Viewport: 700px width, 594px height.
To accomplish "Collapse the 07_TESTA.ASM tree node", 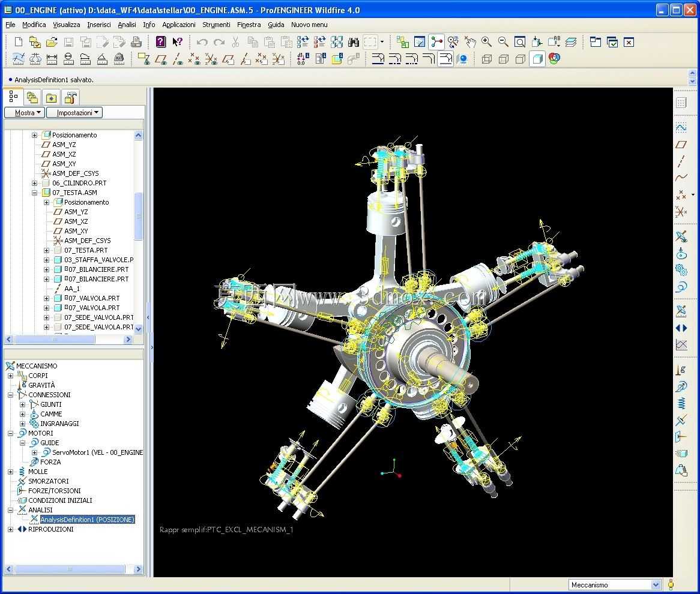I will click(x=34, y=193).
